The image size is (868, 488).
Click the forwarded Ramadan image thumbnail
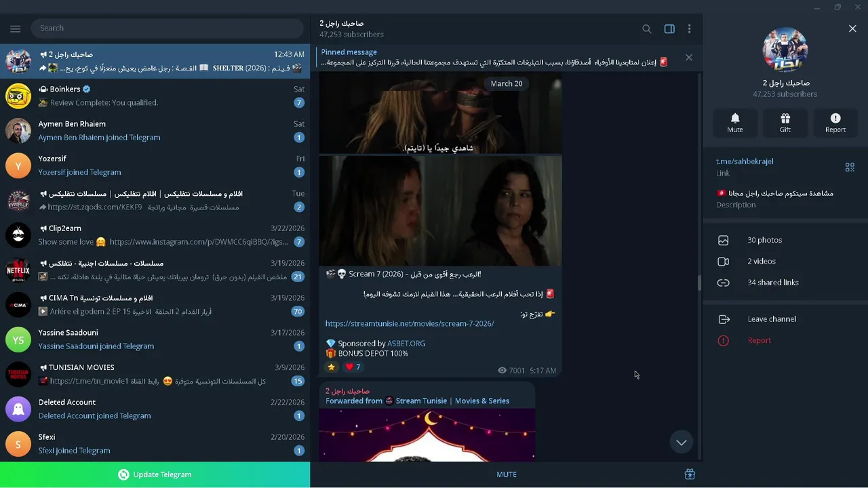click(427, 435)
